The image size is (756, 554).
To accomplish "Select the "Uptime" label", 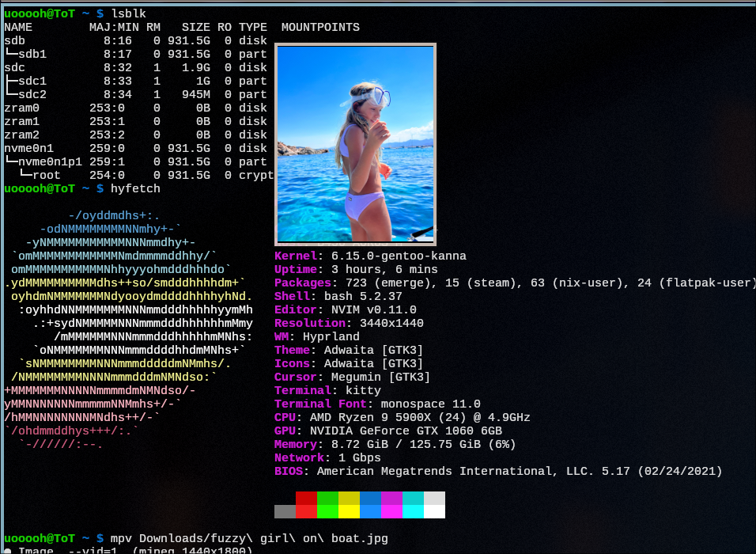I will coord(296,270).
